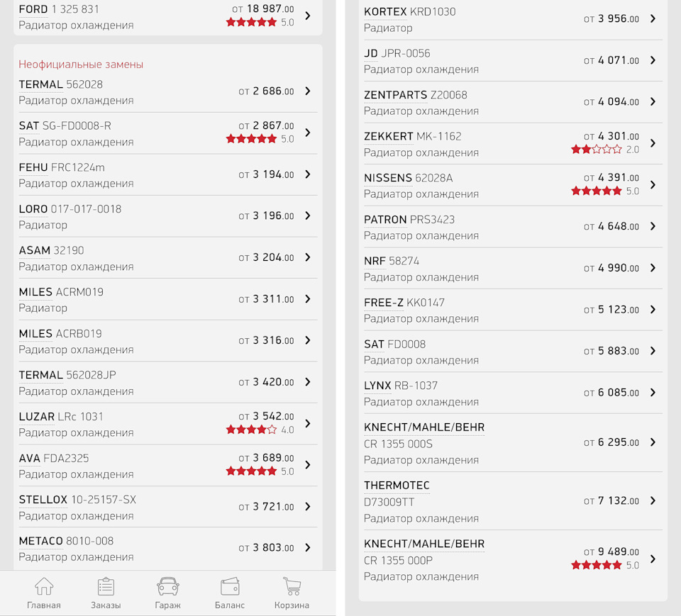
Task: Open the FEHU FRC1224m item
Action: coord(168,175)
